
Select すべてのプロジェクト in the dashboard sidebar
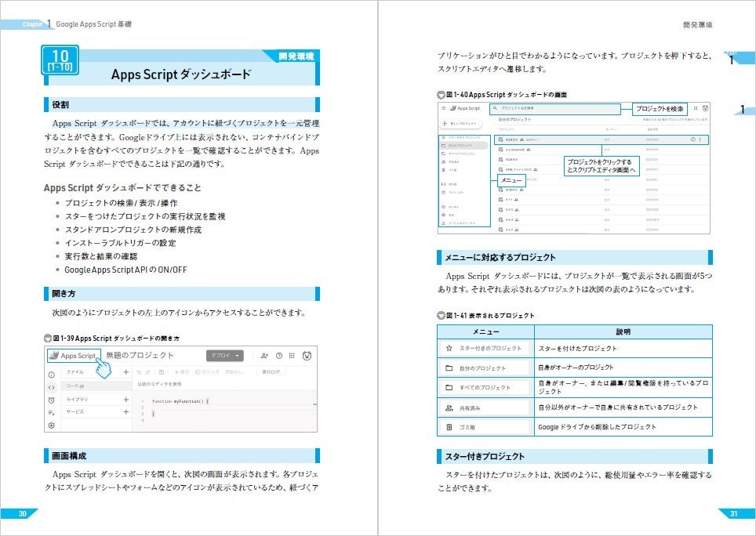[x=459, y=154]
